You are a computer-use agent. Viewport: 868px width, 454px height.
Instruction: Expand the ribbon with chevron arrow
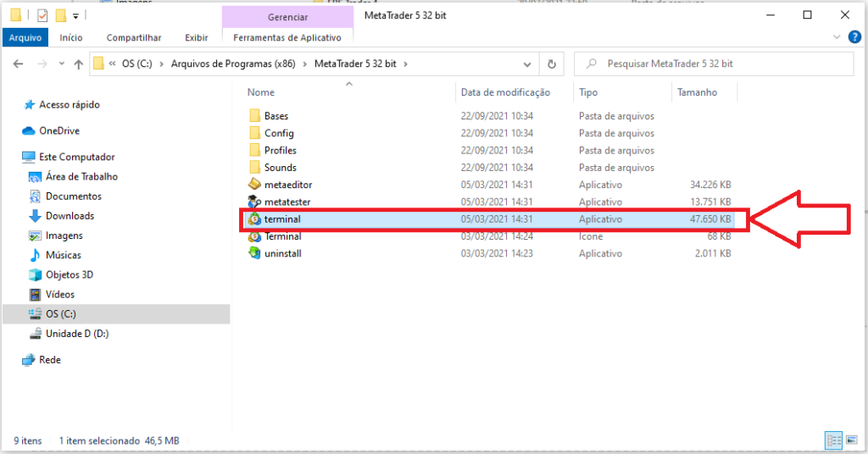click(x=837, y=37)
